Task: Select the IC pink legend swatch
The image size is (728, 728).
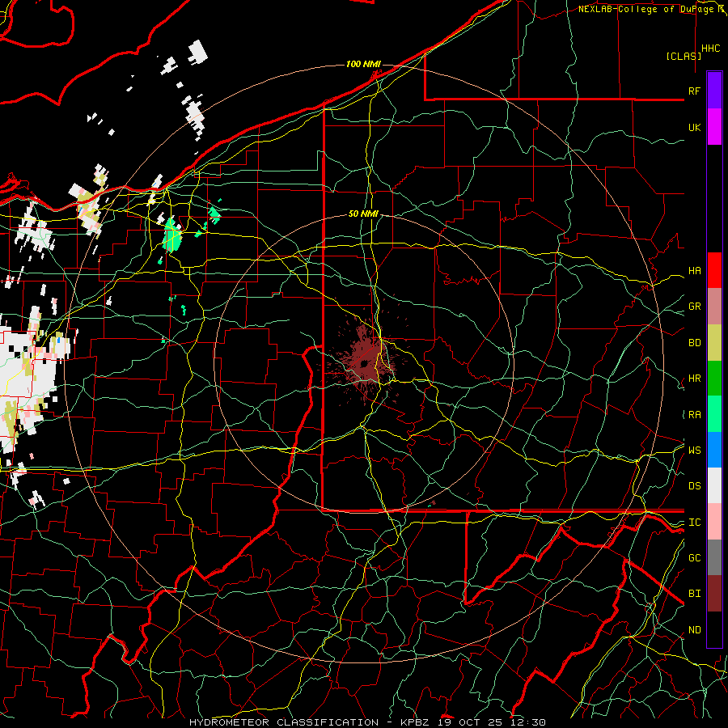Action: point(714,522)
